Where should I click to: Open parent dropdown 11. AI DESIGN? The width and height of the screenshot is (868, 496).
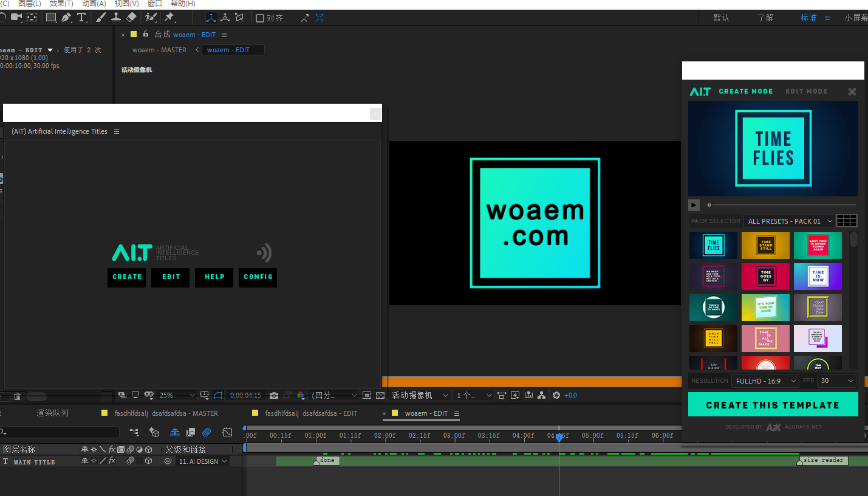click(203, 461)
